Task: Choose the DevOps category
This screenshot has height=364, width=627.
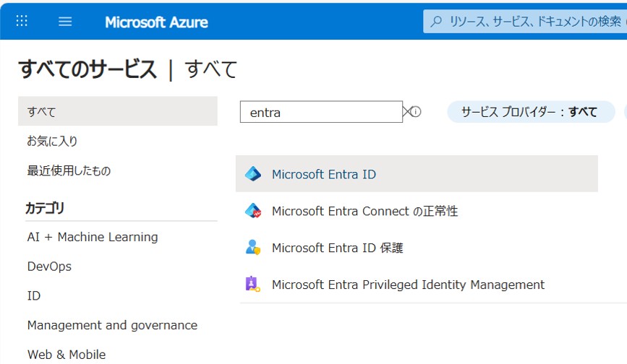Action: [49, 266]
